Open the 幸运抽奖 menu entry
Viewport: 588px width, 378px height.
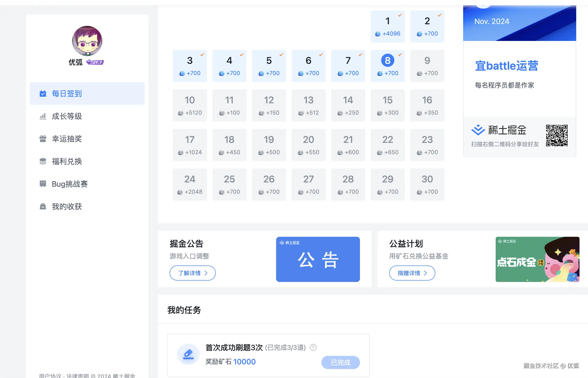(67, 139)
